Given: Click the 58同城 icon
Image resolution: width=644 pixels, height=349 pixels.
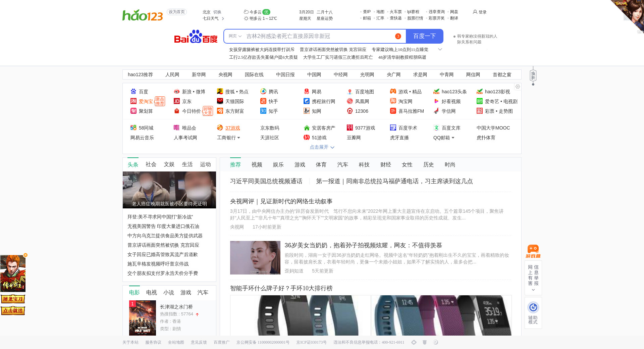Looking at the screenshot, I should pyautogui.click(x=133, y=128).
